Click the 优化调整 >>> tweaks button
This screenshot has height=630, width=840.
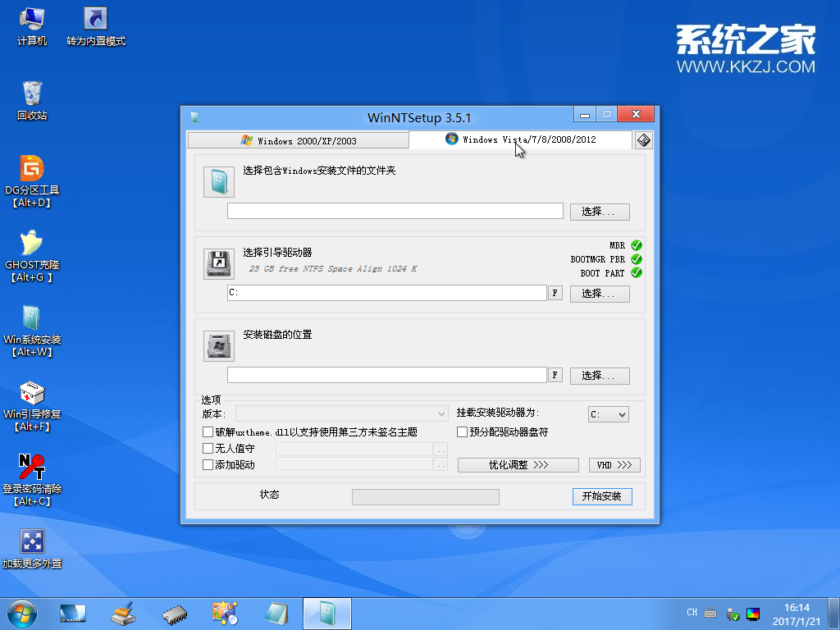[518, 466]
